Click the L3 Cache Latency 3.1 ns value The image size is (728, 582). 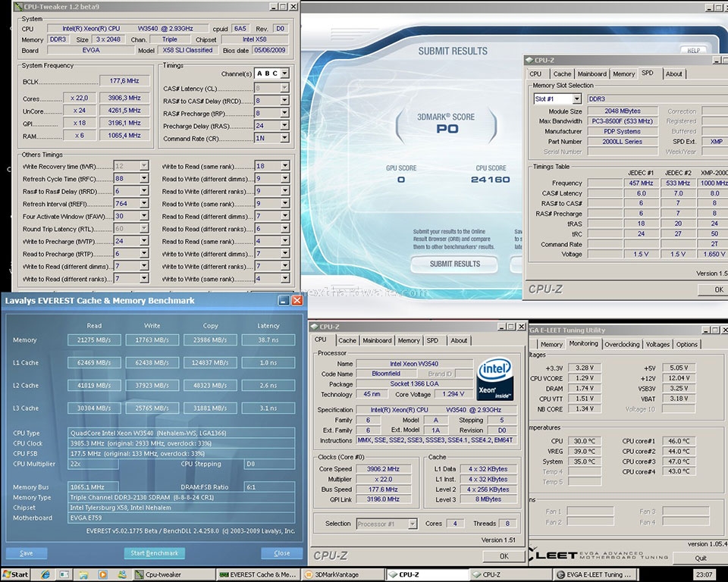(268, 408)
